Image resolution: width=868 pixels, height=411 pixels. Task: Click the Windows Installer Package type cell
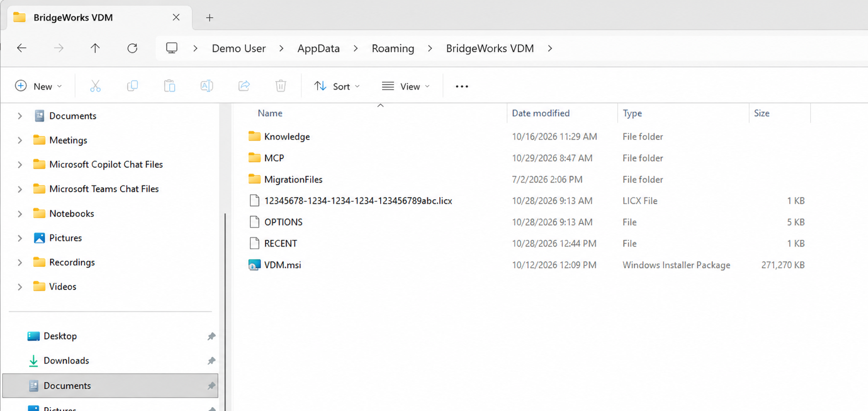[x=676, y=265]
